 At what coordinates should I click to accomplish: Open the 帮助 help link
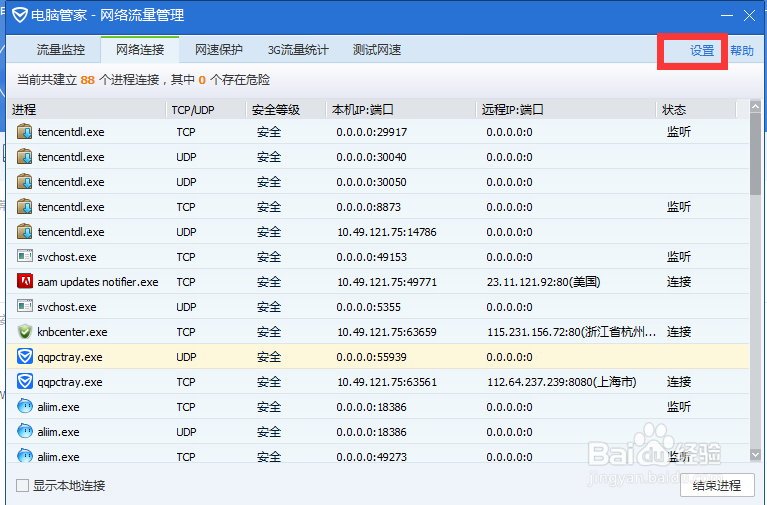[742, 51]
